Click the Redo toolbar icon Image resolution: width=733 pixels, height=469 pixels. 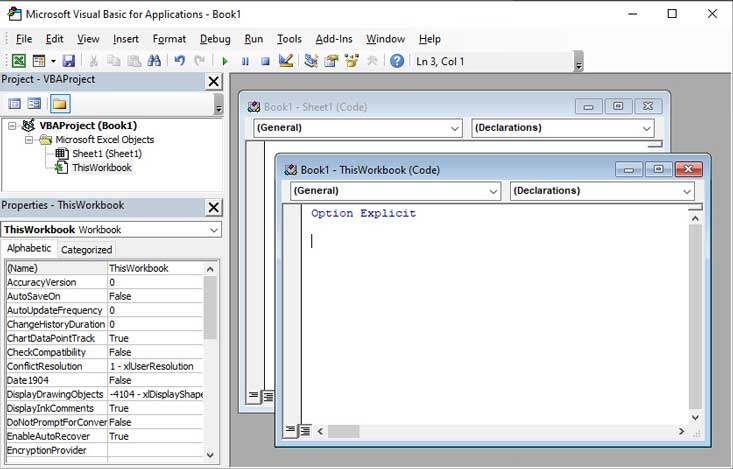coord(200,61)
